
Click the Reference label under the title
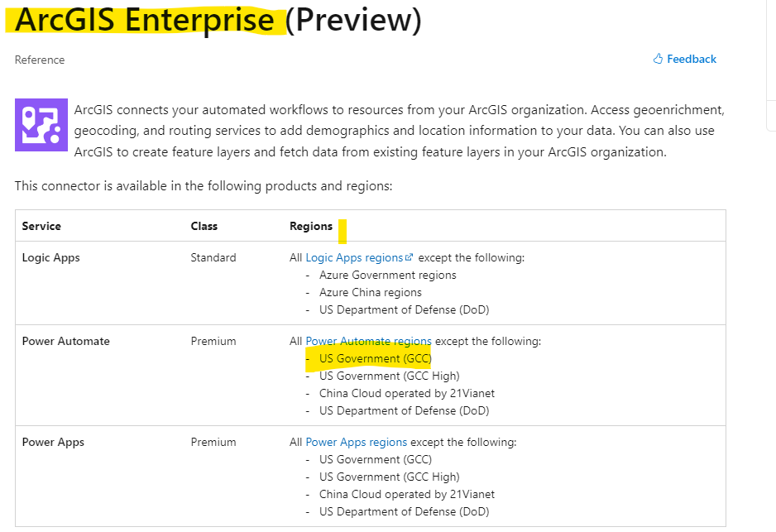coord(39,60)
